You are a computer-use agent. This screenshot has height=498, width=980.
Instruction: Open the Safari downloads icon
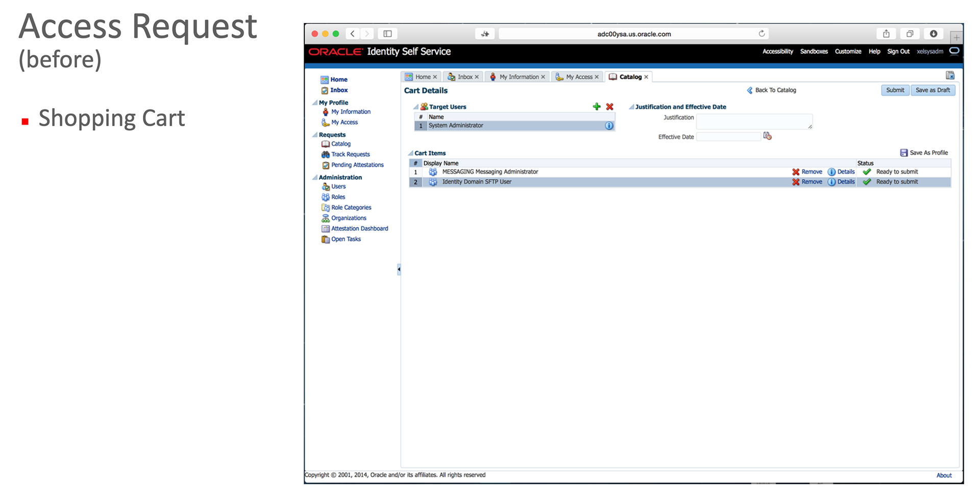coord(934,34)
